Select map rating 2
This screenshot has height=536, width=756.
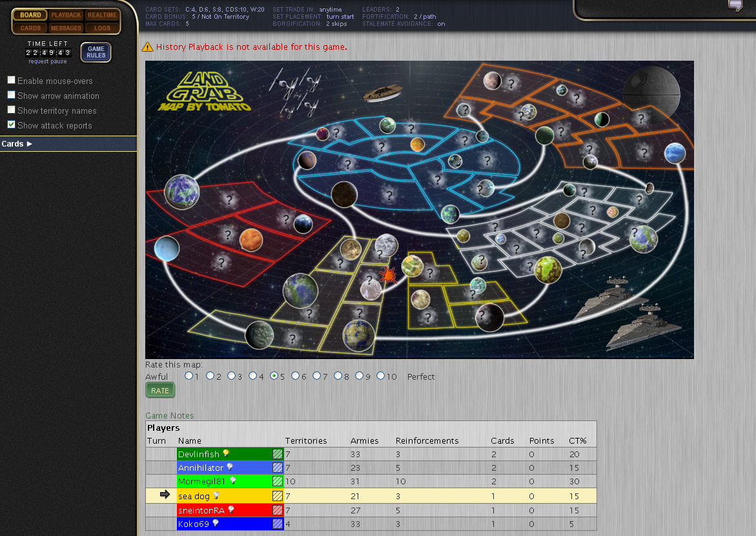point(210,376)
